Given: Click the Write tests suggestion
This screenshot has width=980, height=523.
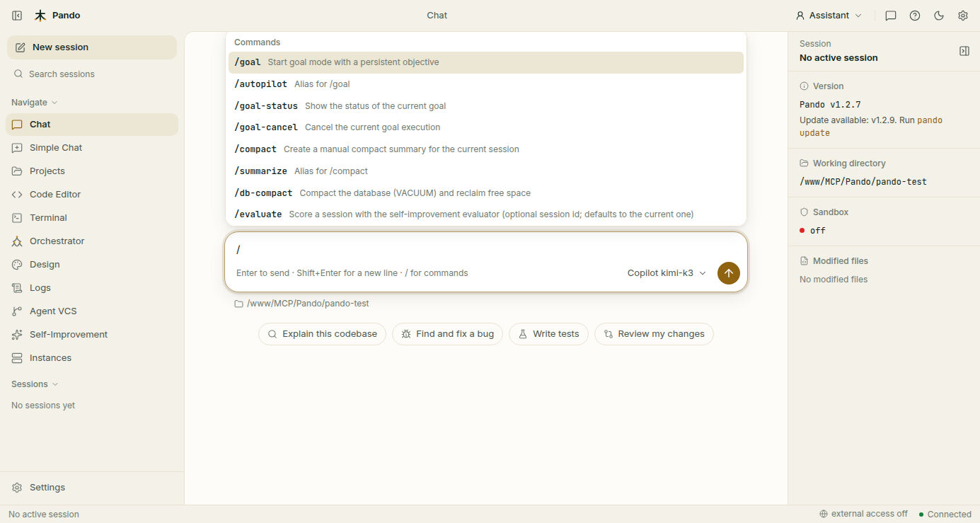Looking at the screenshot, I should coord(548,334).
